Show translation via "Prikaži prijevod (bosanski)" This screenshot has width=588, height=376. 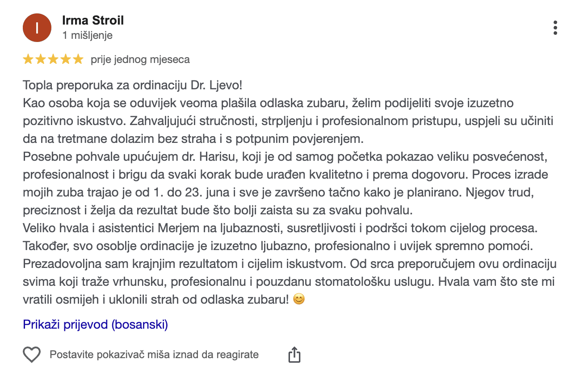(x=96, y=324)
